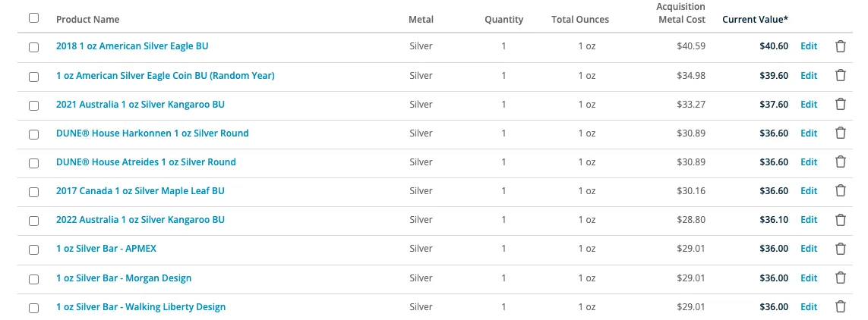
Task: Sort by Acquisition Metal Cost column header
Action: (x=681, y=13)
